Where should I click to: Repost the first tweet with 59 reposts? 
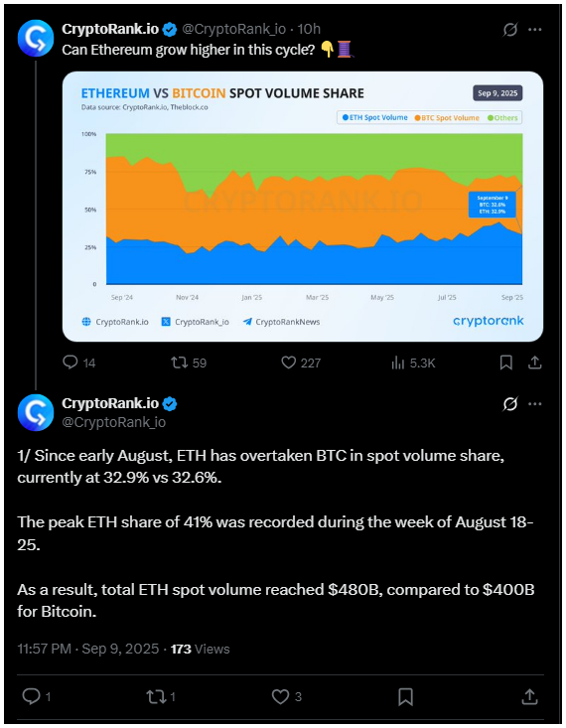179,363
